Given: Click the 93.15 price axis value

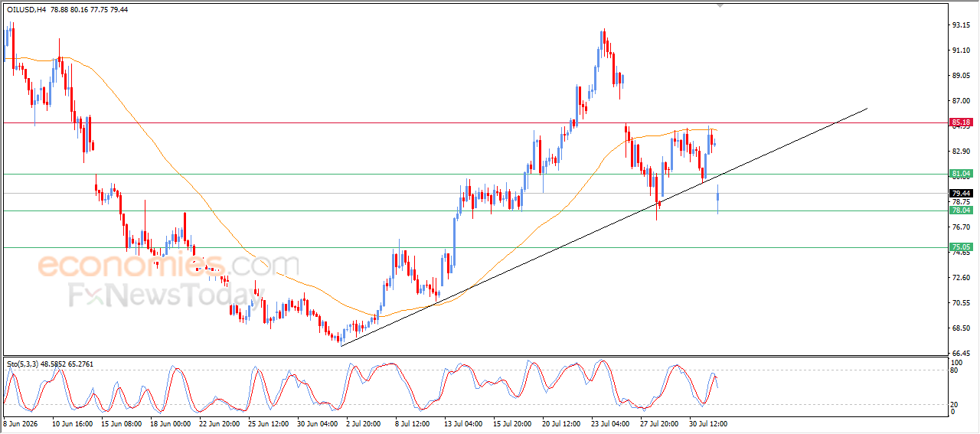Looking at the screenshot, I should click(961, 25).
